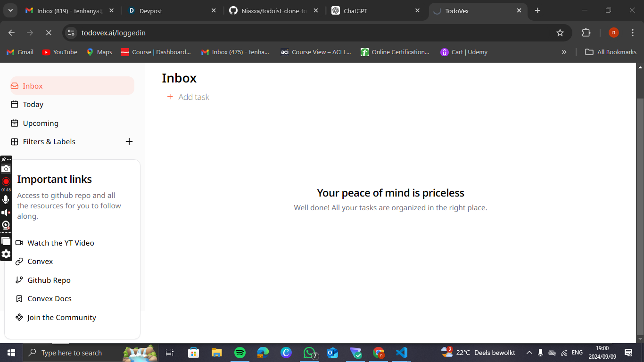
Task: Open the Upcoming view in sidebar
Action: (x=72, y=123)
